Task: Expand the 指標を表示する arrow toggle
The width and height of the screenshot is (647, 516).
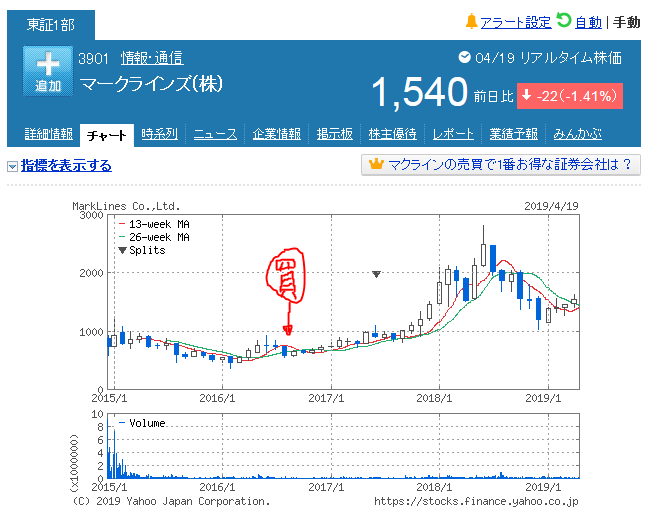Action: click(x=12, y=166)
